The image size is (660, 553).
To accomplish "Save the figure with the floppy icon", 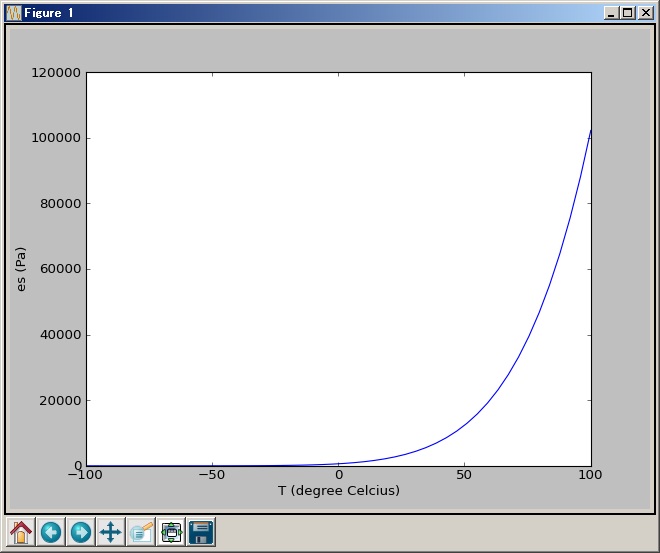I will point(201,532).
